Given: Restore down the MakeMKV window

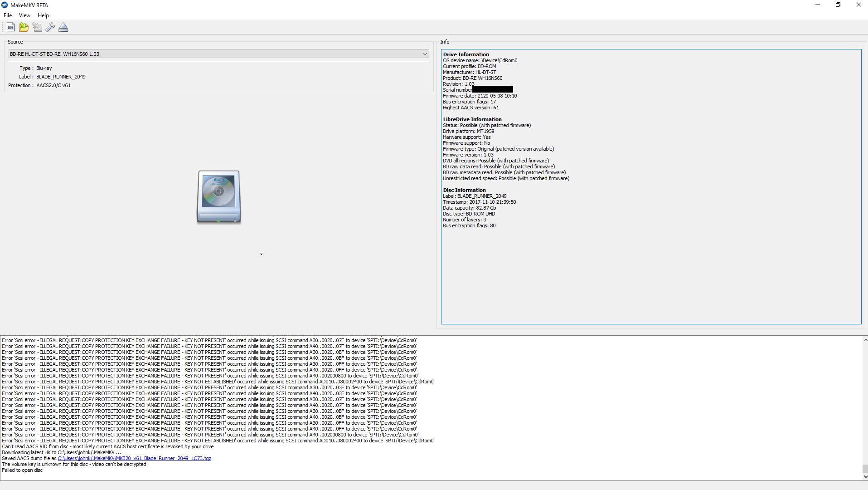Looking at the screenshot, I should (x=838, y=5).
